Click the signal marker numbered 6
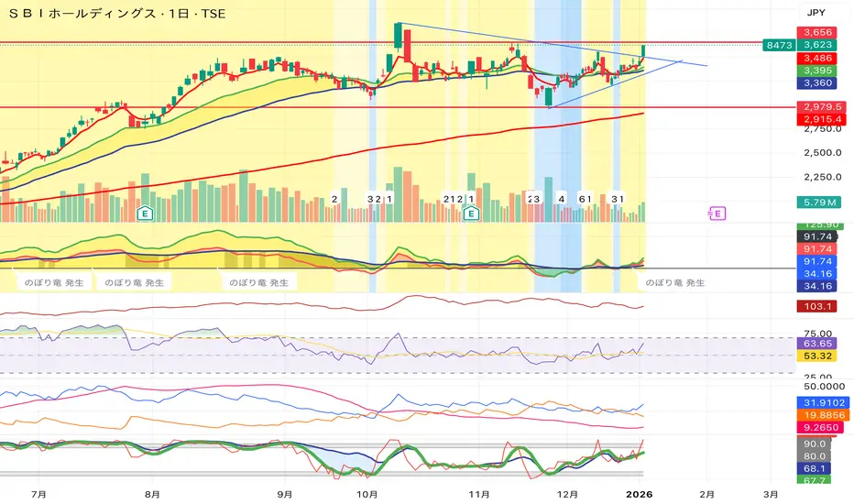854x504 pixels. click(x=582, y=199)
